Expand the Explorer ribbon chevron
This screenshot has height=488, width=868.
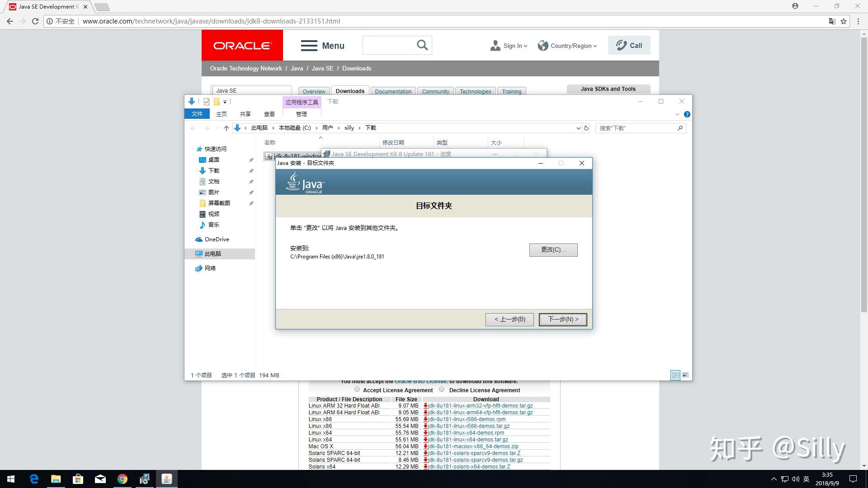677,114
